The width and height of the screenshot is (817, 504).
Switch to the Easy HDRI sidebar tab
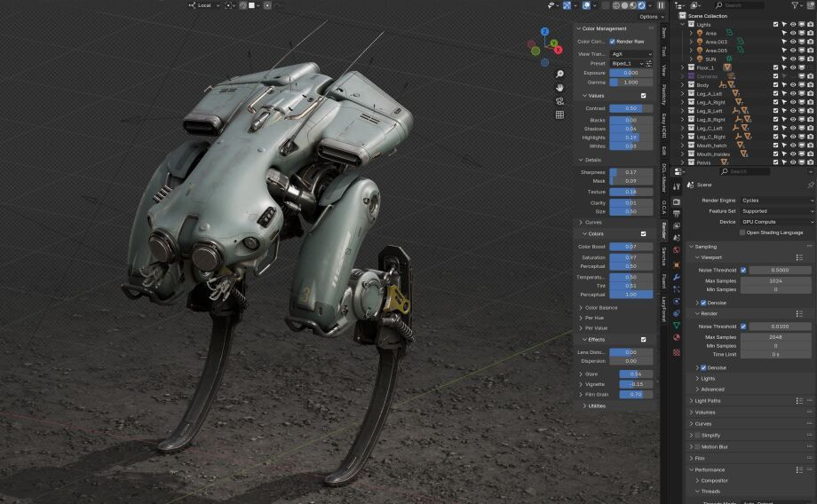(x=663, y=125)
